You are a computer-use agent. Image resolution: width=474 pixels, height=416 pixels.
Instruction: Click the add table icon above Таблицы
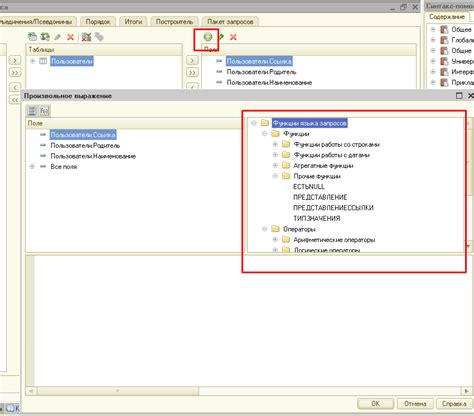[x=32, y=37]
